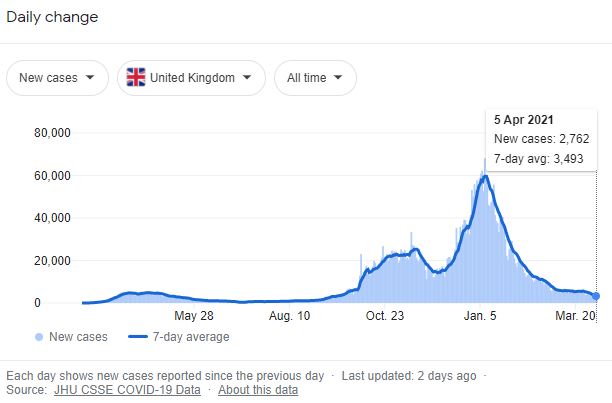
Task: Click the arrow on the New cases dropdown
Action: tap(92, 78)
